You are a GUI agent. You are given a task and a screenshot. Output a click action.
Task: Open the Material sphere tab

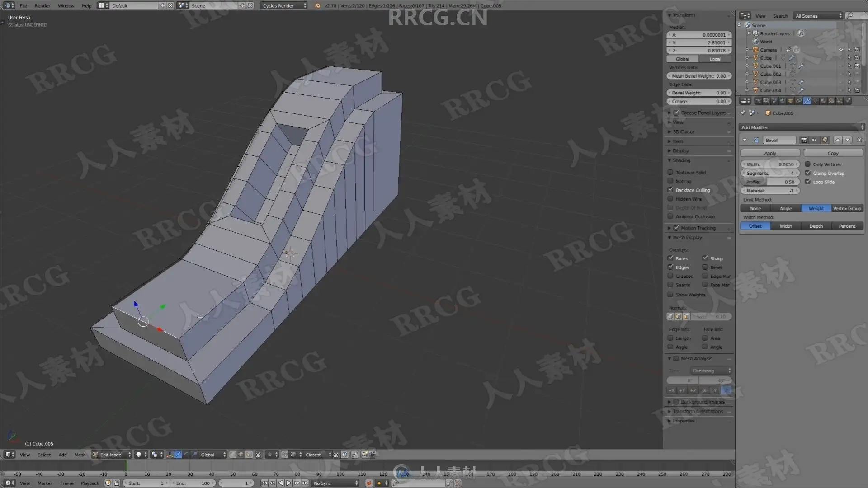tap(823, 101)
